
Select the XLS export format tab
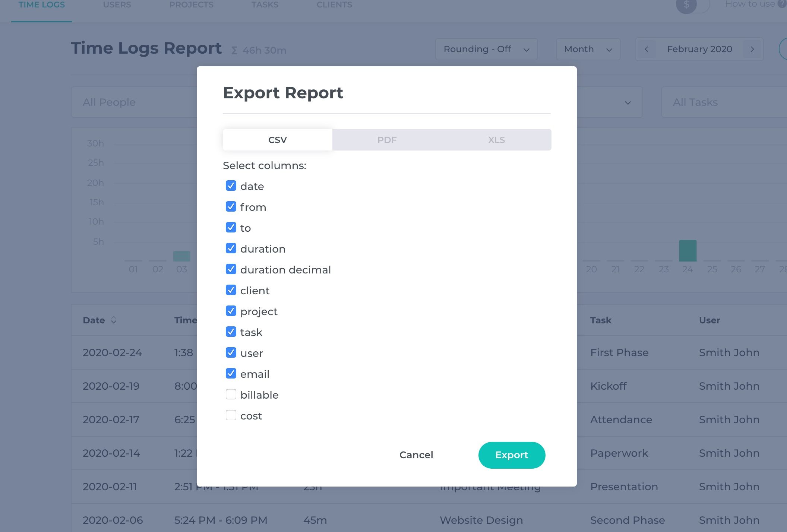(x=496, y=140)
